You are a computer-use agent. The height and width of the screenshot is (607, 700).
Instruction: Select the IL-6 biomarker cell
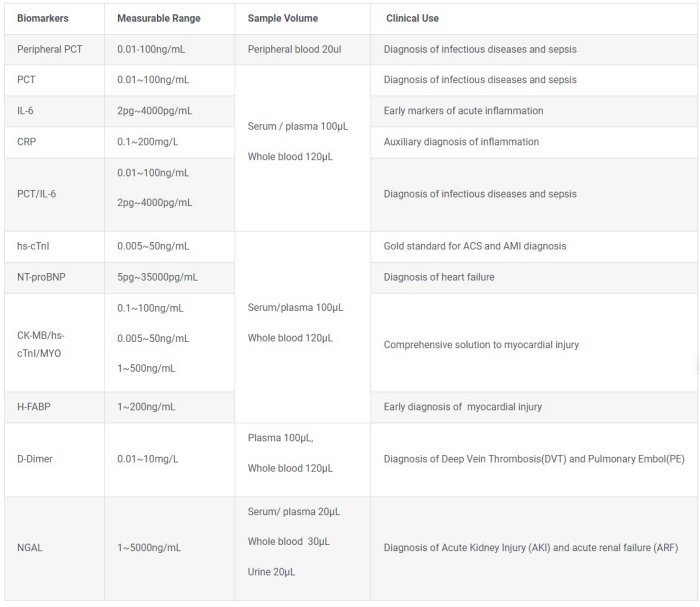coord(27,111)
